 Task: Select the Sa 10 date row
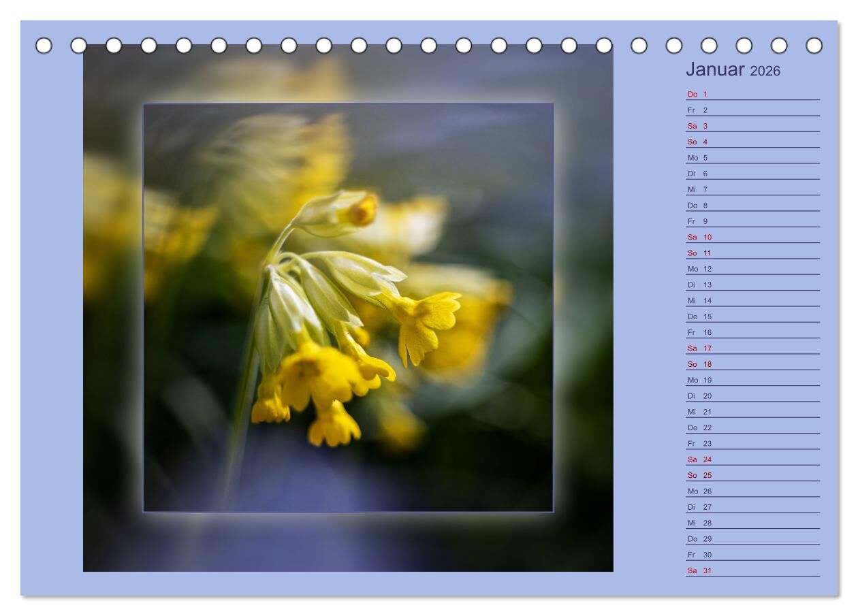click(752, 238)
